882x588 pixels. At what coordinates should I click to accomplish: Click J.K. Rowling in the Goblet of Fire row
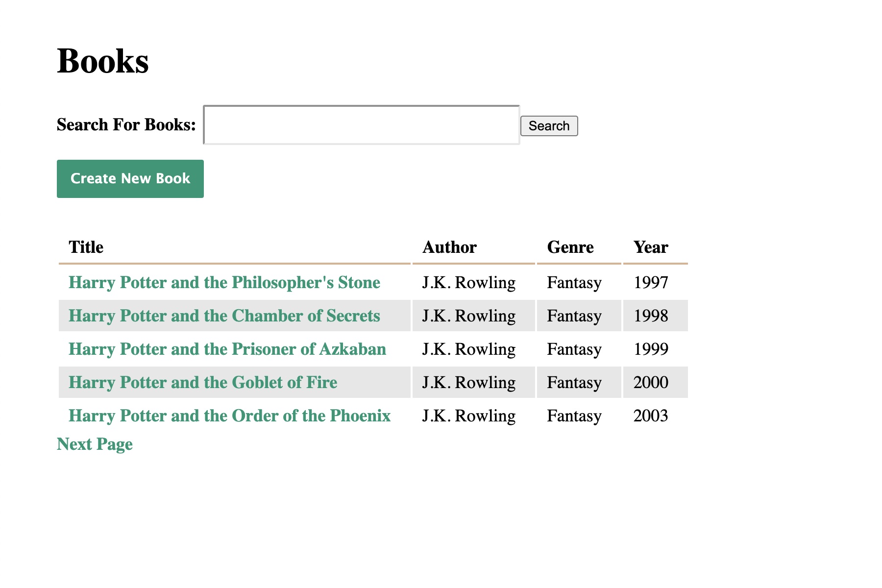pos(469,383)
